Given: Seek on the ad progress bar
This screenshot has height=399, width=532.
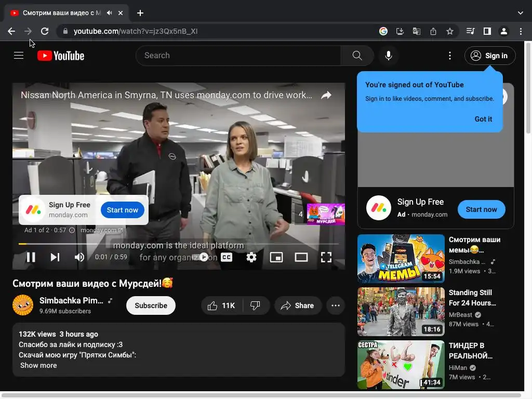Looking at the screenshot, I should [x=179, y=244].
